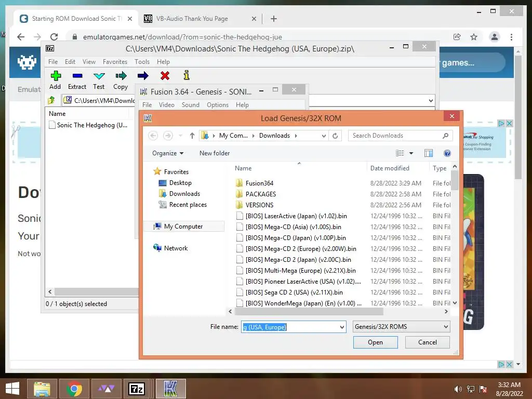Viewport: 532px width, 399px height.
Task: Click the view mode icon in dialog
Action: [x=400, y=153]
